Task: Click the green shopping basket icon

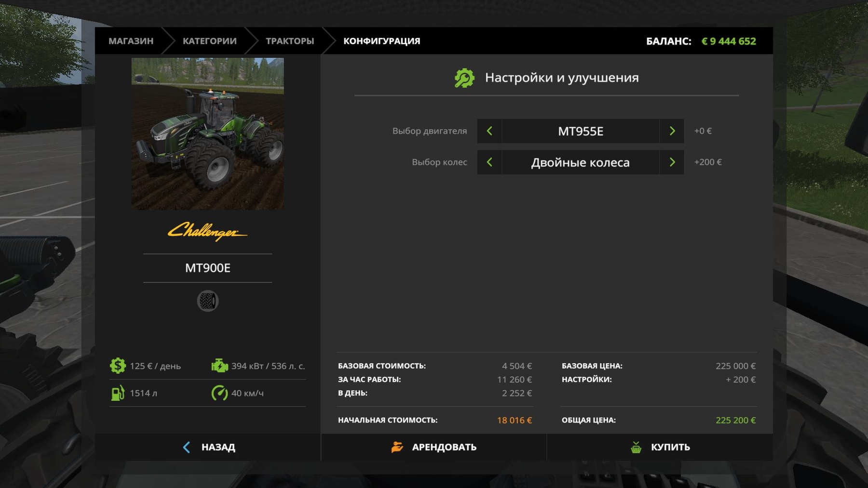Action: (x=636, y=447)
